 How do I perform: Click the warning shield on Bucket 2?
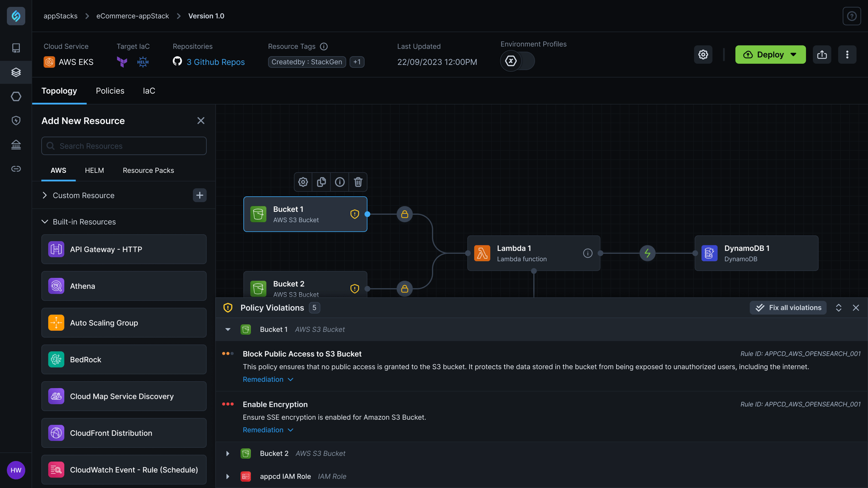coord(355,288)
